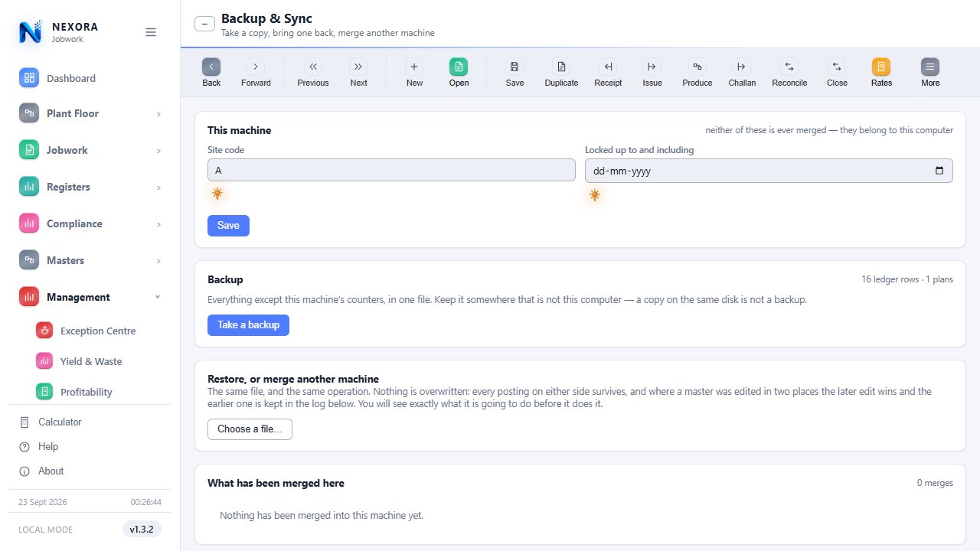
Task: Open the Calculator link
Action: 90,422
